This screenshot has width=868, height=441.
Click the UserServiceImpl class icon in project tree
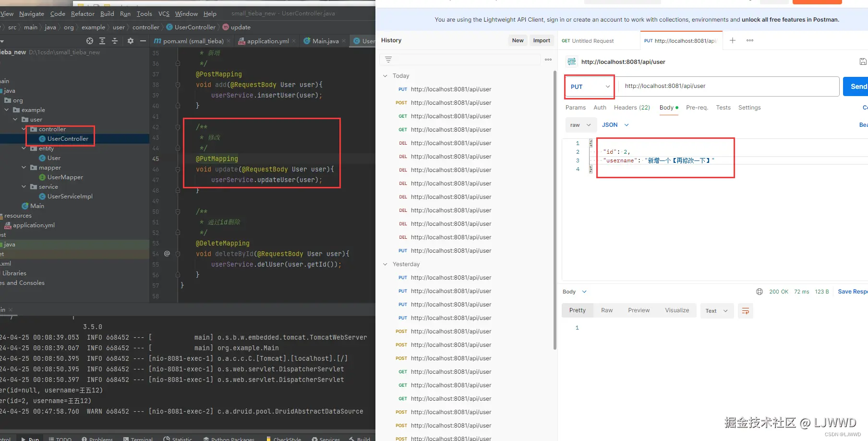point(42,196)
